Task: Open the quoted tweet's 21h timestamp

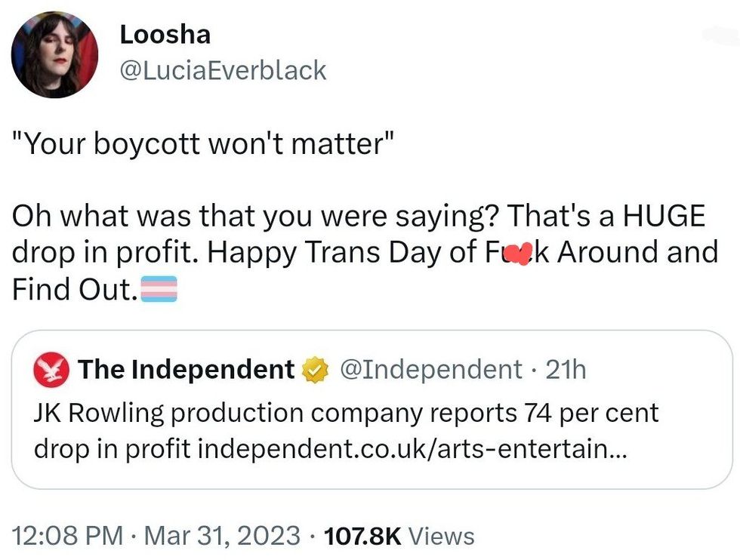Action: (566, 369)
